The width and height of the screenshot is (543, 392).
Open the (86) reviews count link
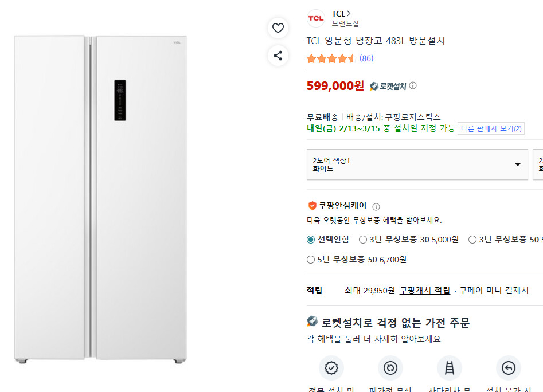pos(366,58)
